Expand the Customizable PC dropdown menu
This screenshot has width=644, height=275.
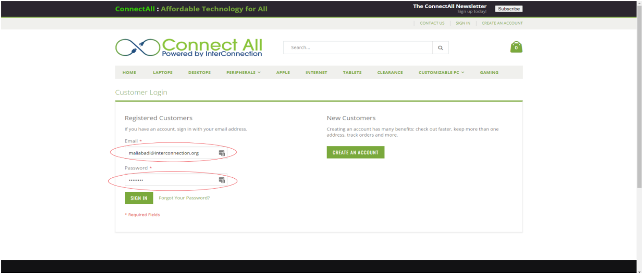coord(441,72)
